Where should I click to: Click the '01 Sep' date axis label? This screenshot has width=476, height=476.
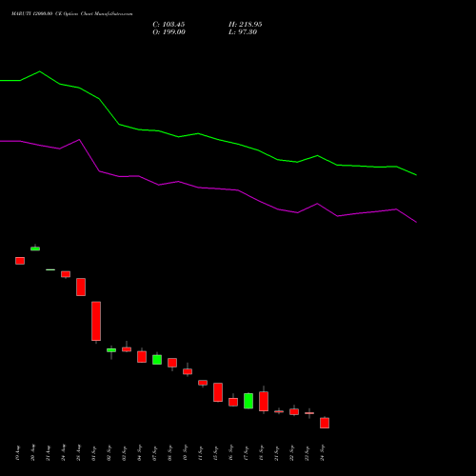pyautogui.click(x=94, y=453)
